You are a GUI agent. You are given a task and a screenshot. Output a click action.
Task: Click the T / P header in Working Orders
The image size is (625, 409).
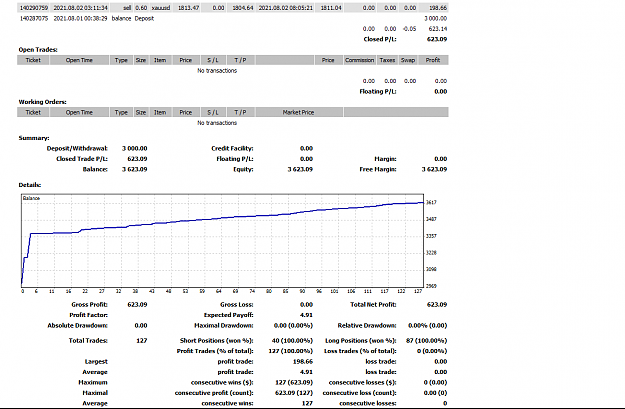coord(240,112)
